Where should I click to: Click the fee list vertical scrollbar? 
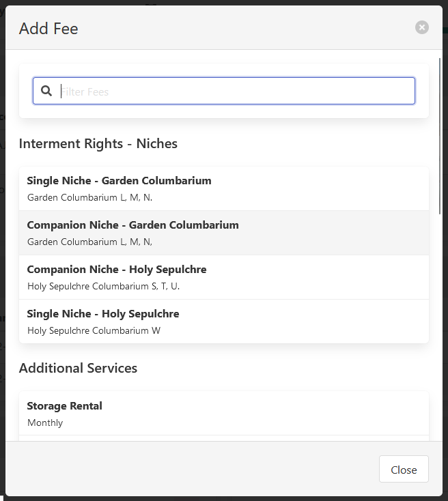pos(440,137)
